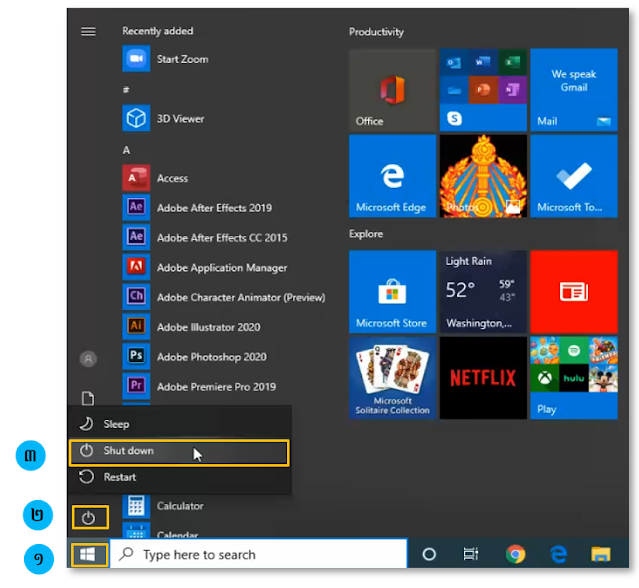Select Sleep from the power menu
The image size is (639, 588).
[x=179, y=424]
